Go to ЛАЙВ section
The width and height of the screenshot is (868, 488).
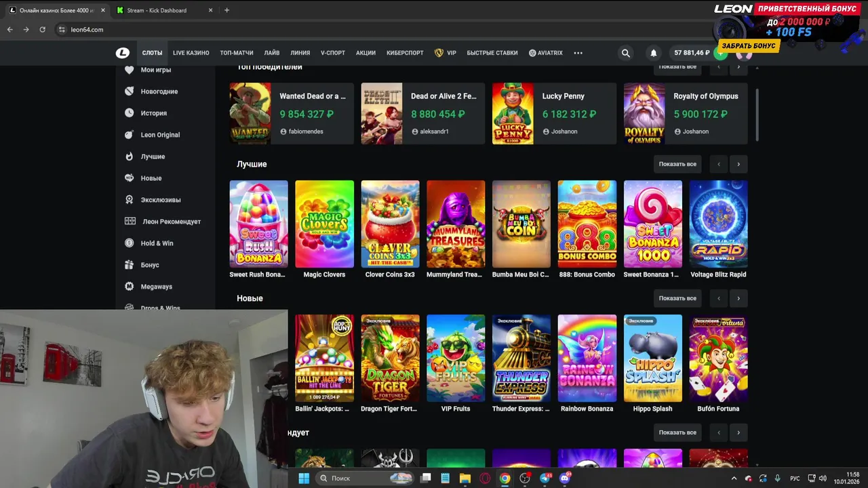(x=272, y=53)
